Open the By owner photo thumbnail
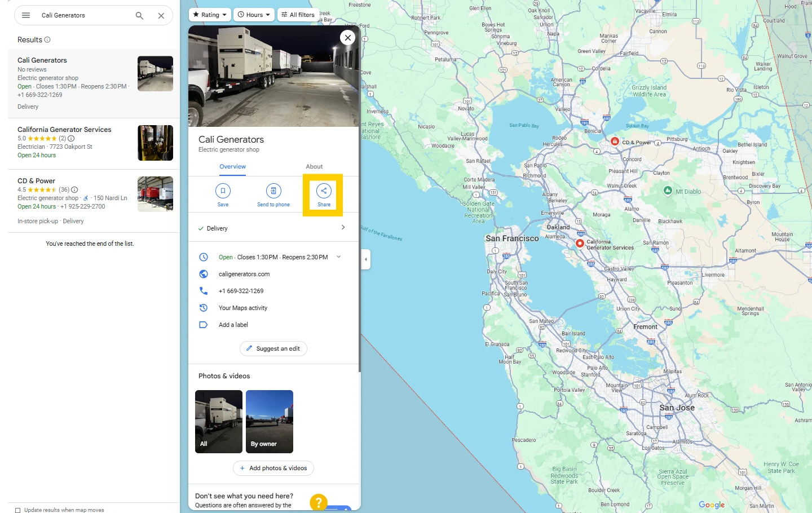 (x=270, y=421)
